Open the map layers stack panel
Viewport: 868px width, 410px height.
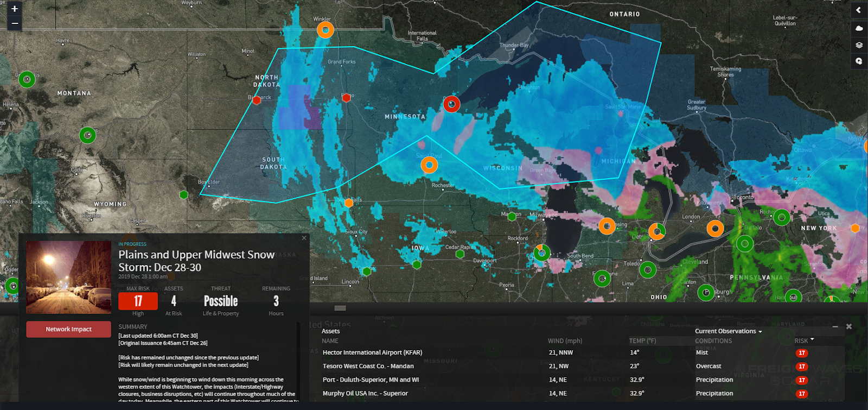pos(858,45)
